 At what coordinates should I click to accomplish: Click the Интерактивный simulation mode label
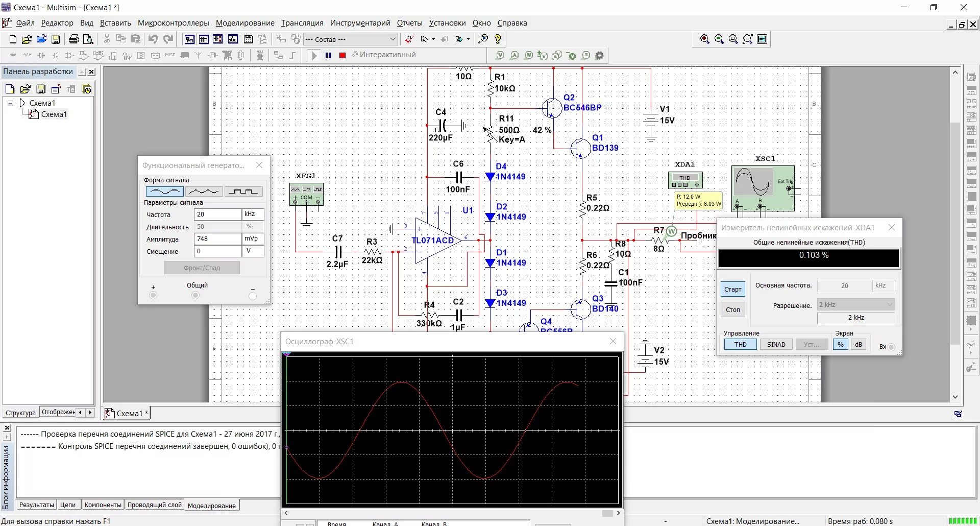387,55
